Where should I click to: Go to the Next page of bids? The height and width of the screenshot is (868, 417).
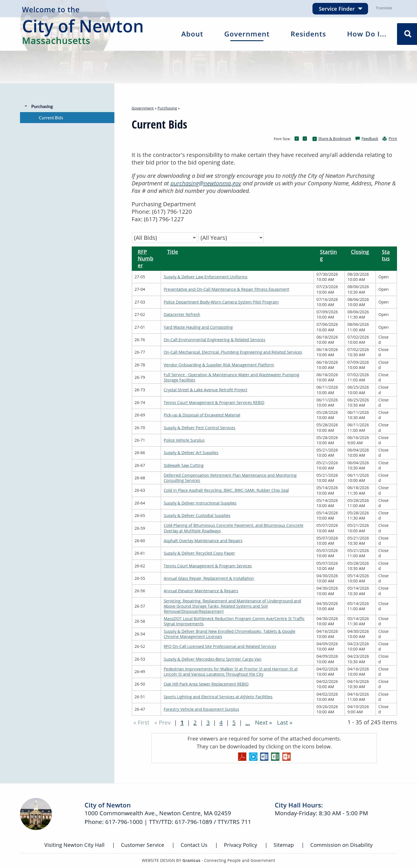tap(264, 722)
